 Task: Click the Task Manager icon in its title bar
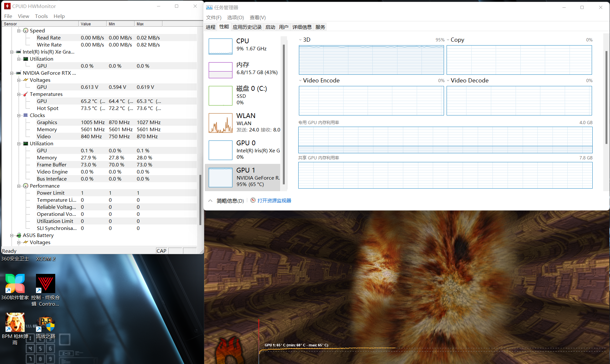(x=209, y=7)
